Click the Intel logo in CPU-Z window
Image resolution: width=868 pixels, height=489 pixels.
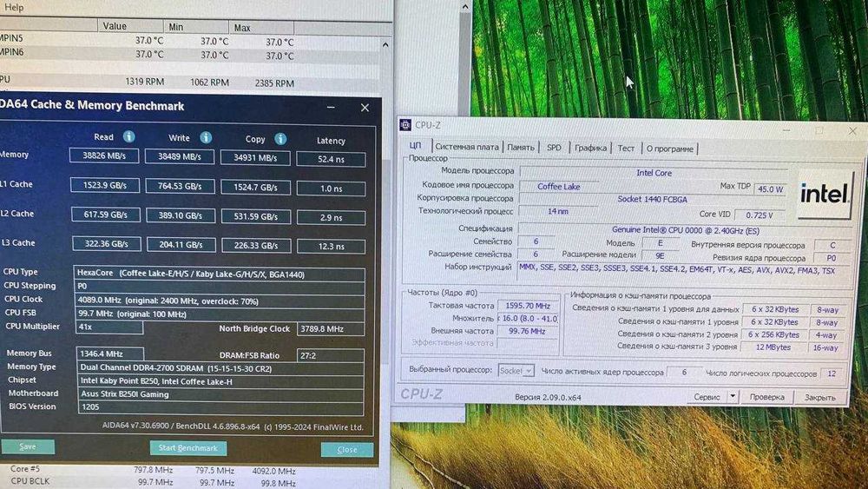pyautogui.click(x=825, y=195)
